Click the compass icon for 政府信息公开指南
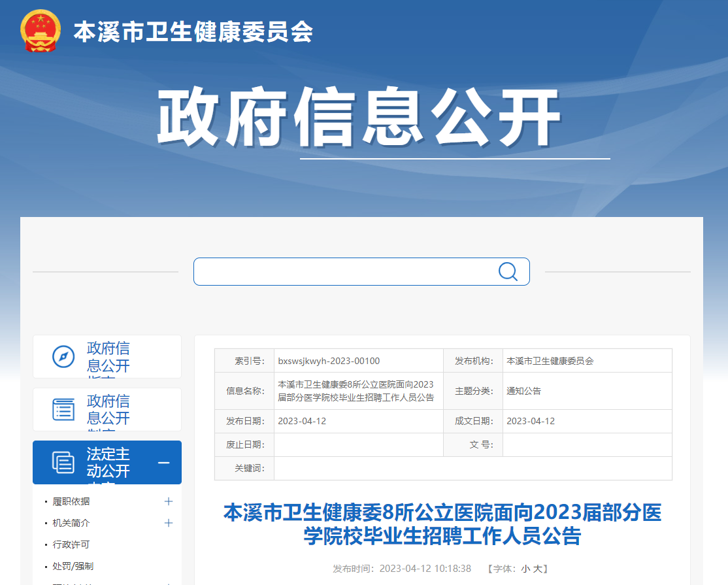This screenshot has height=585, width=728. click(63, 357)
